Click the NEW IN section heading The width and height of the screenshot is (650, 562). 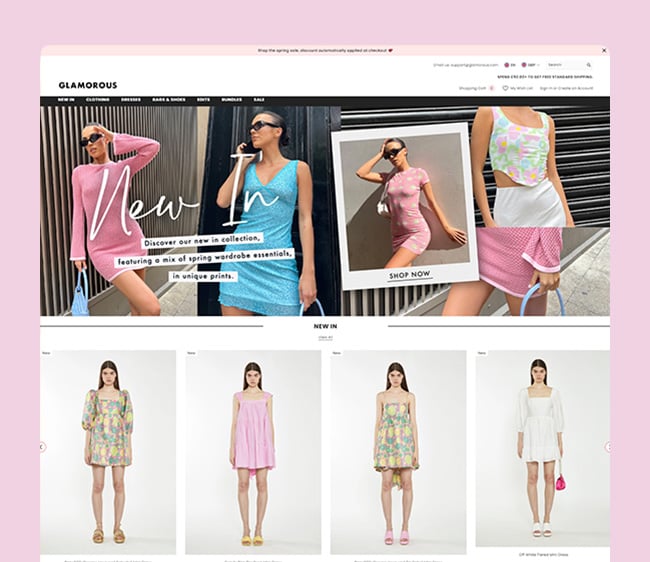pyautogui.click(x=325, y=327)
